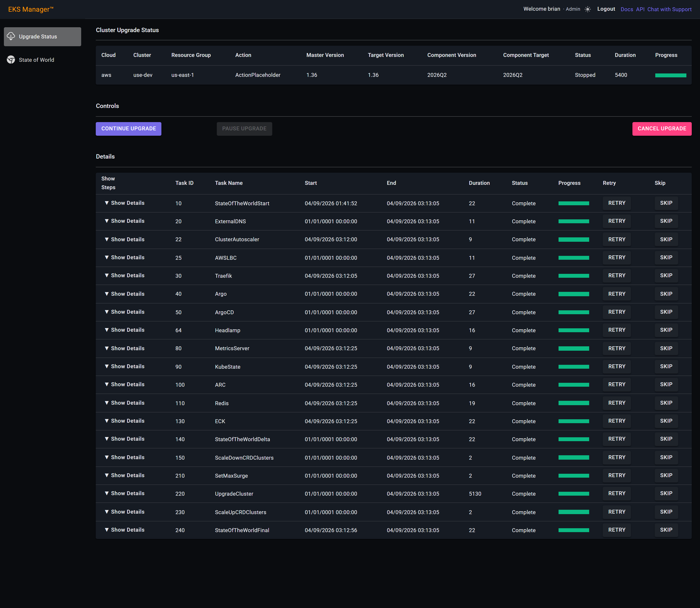Skip the MetricsServer task
The height and width of the screenshot is (608, 700).
tap(666, 348)
